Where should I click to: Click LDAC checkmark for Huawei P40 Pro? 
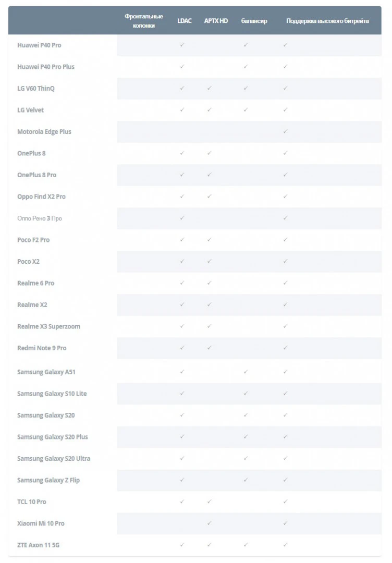(x=182, y=45)
